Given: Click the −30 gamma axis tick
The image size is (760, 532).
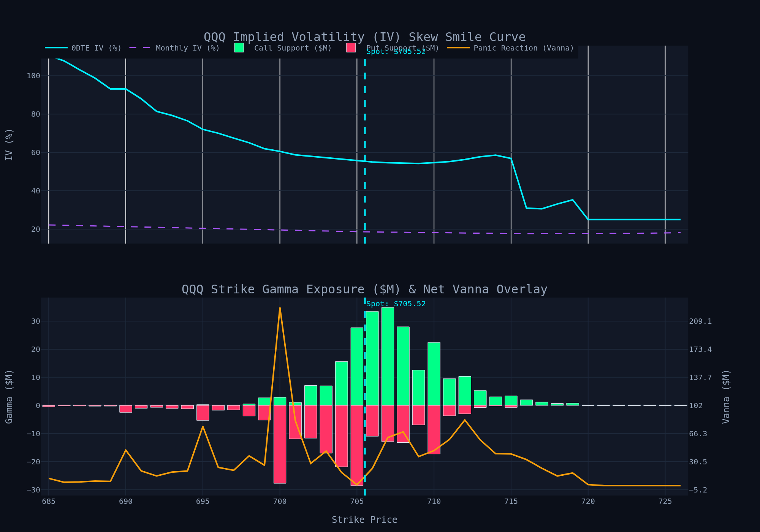Looking at the screenshot, I should pyautogui.click(x=33, y=490).
